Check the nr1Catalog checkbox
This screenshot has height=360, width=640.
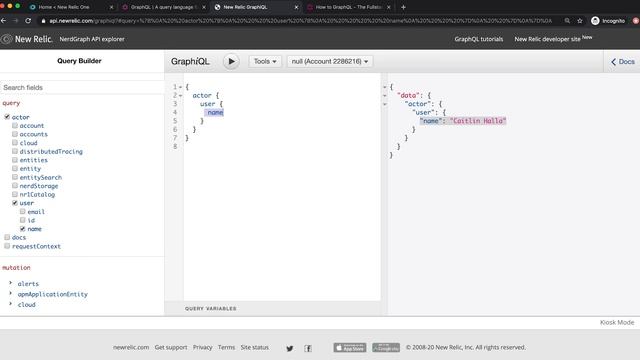(15, 194)
